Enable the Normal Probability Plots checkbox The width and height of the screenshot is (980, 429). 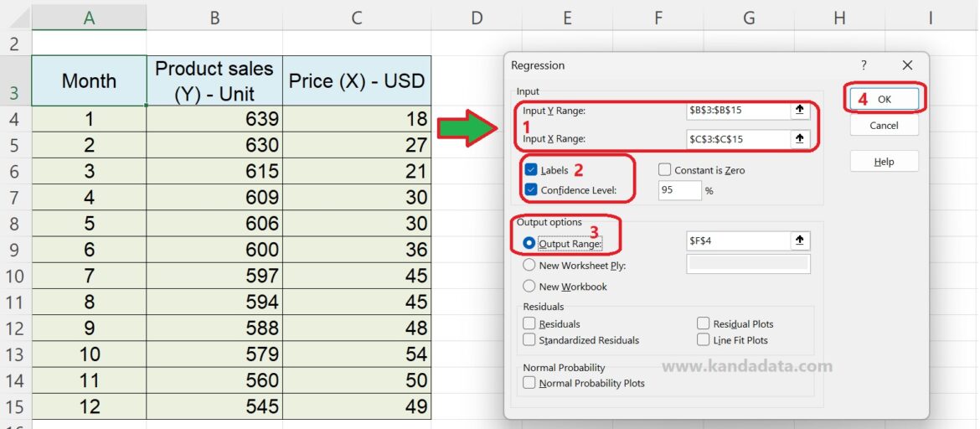[529, 383]
